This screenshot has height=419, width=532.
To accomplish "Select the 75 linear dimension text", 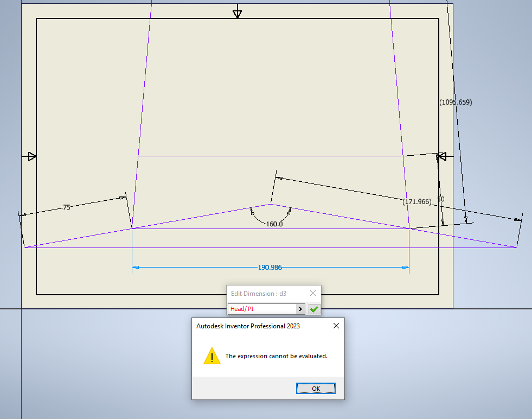I will [x=67, y=207].
